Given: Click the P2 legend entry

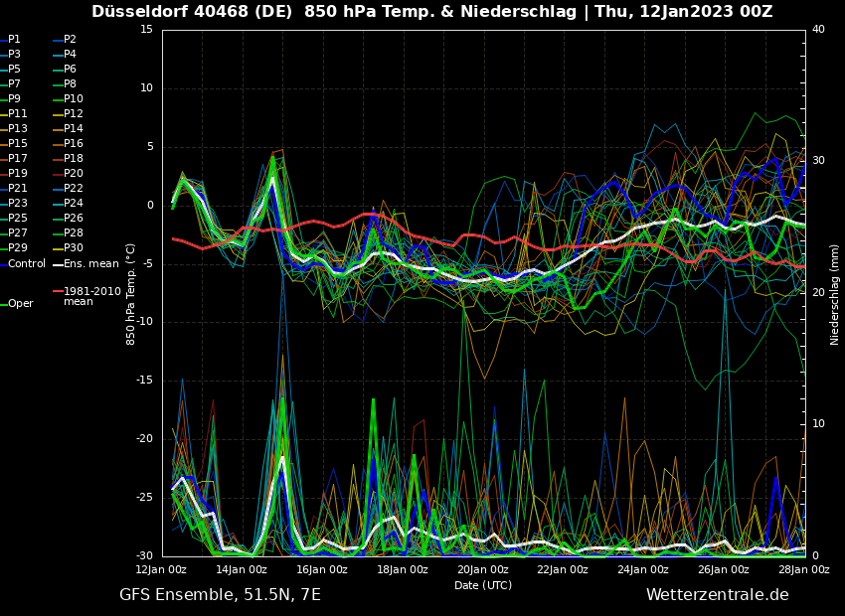Looking at the screenshot, I should coord(70,40).
